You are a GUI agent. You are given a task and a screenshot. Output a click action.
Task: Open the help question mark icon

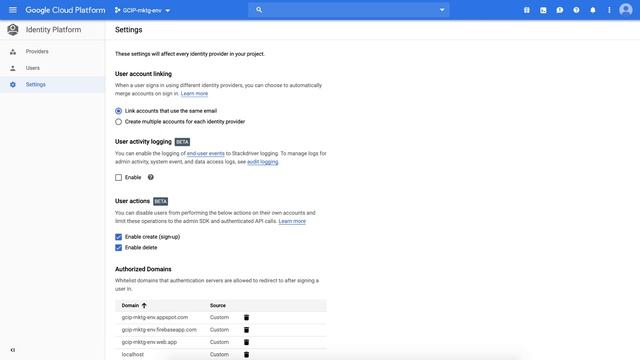576,10
